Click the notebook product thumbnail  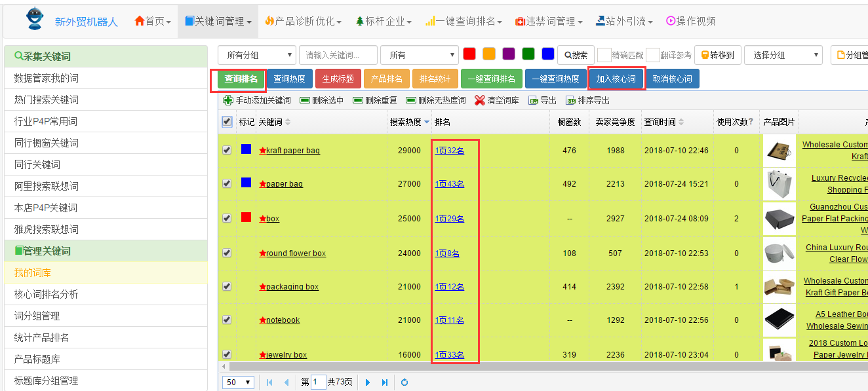[x=779, y=320]
